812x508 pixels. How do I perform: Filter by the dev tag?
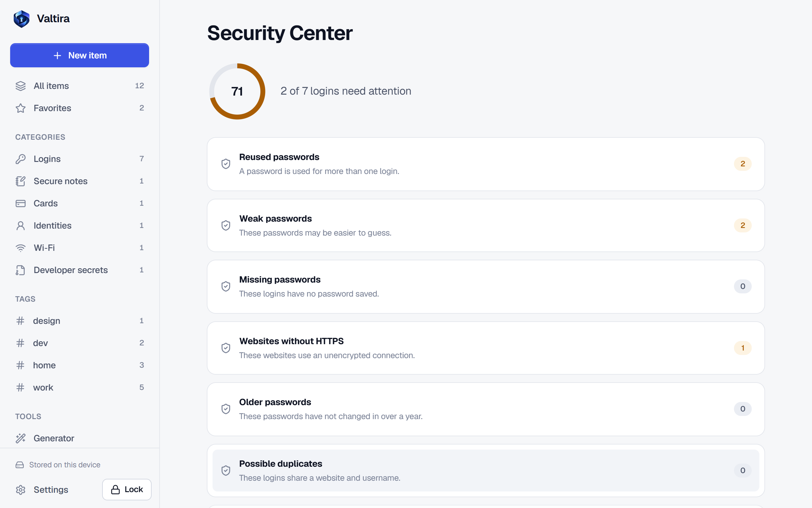point(80,343)
